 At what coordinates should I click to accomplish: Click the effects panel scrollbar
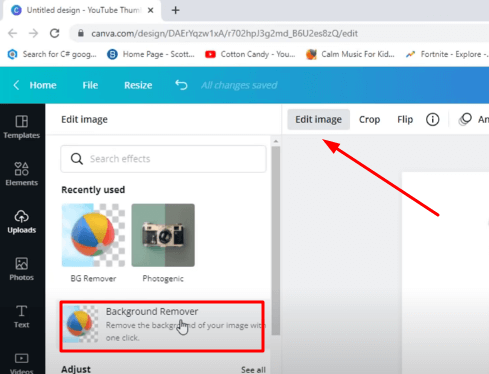(x=276, y=240)
